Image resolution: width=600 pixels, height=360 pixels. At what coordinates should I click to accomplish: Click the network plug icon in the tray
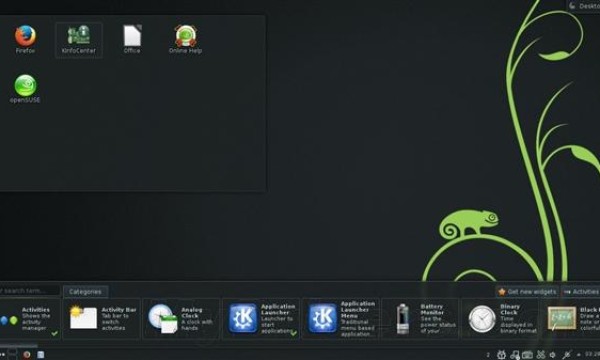click(x=566, y=355)
